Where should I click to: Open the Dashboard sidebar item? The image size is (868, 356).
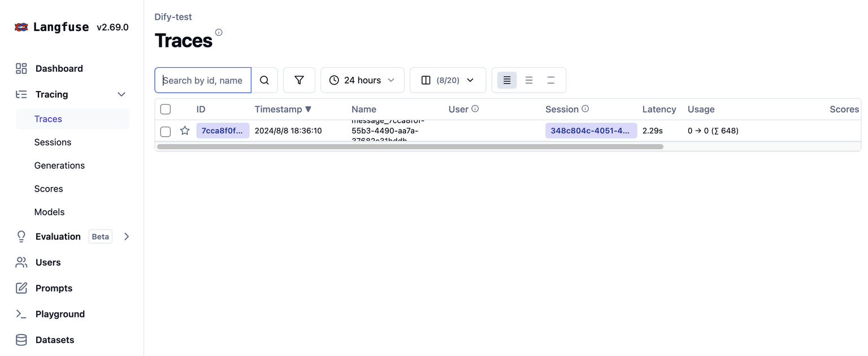59,68
